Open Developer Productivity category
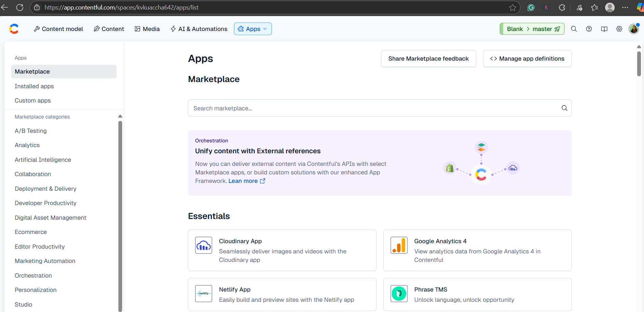This screenshot has width=644, height=312. (45, 203)
